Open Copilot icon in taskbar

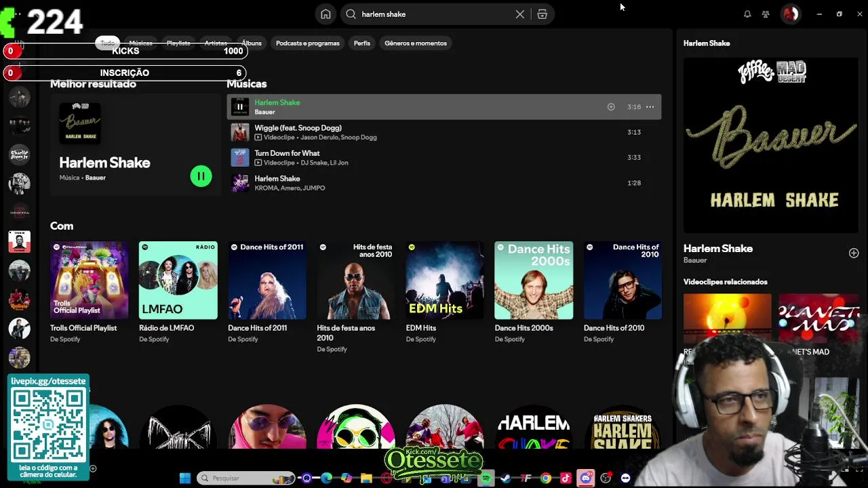[x=347, y=478]
